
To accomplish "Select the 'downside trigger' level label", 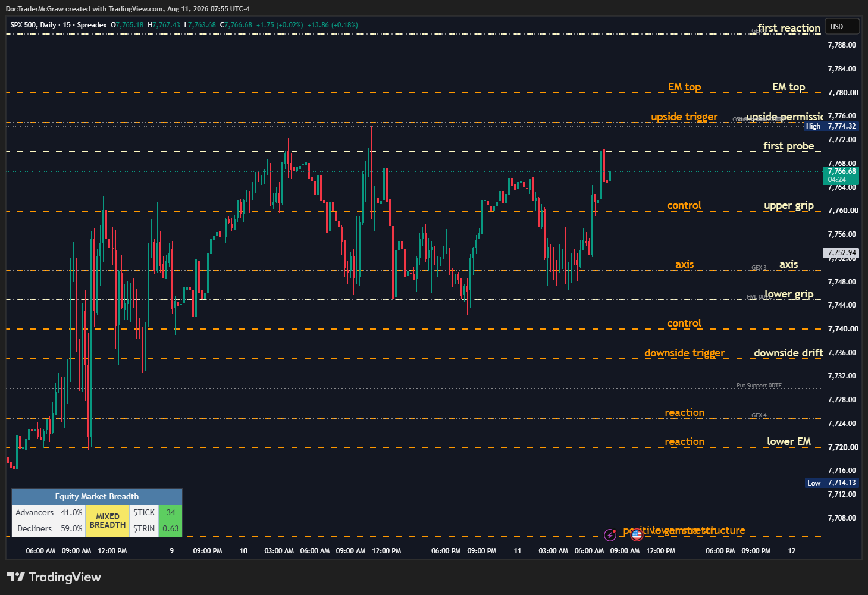I will (x=685, y=353).
